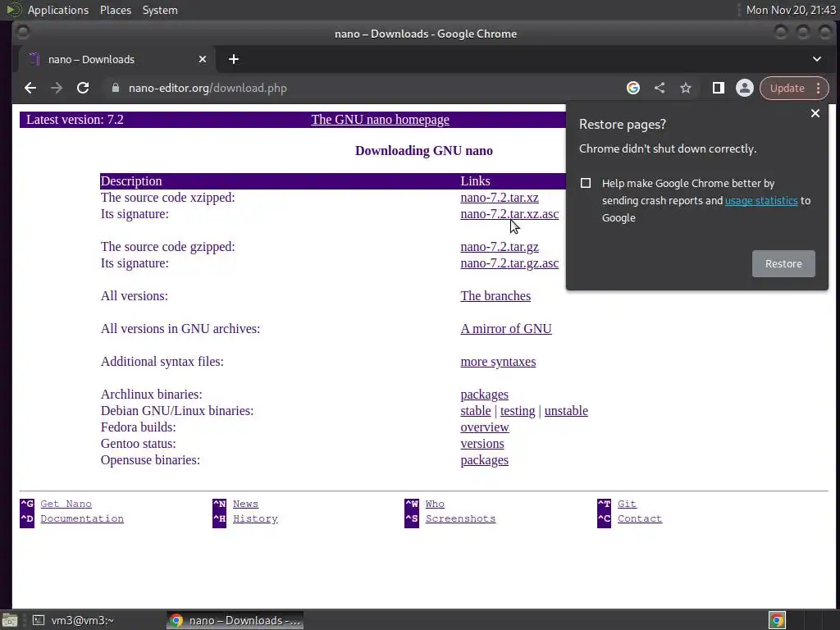Dismiss the Restore pages popup
Screen dimensions: 840x630
815,113
